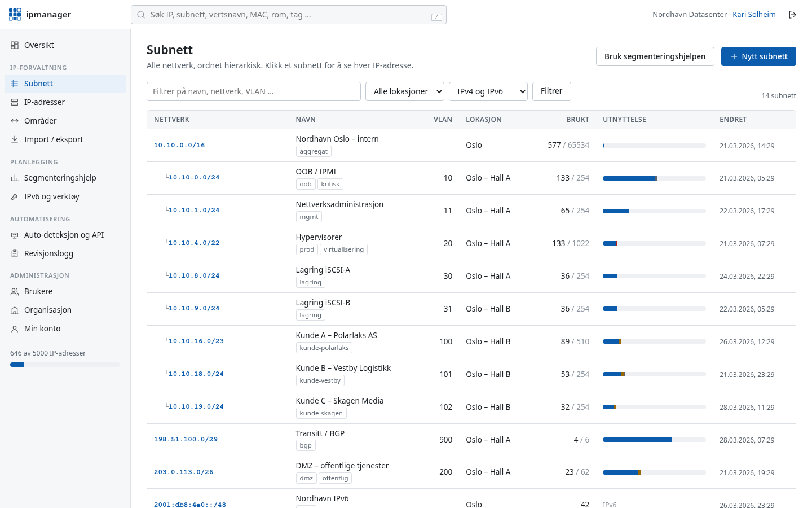
Task: Open the Alle lokasjoner dropdown
Action: [405, 91]
